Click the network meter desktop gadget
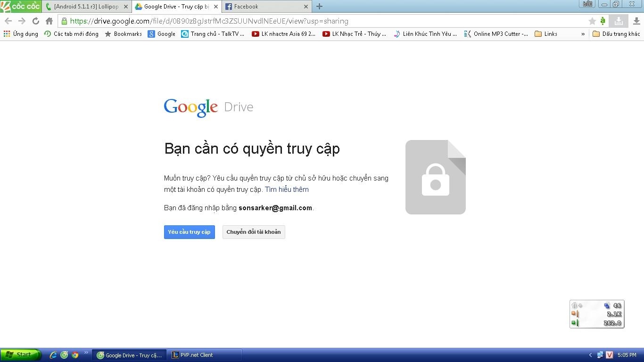 click(597, 314)
